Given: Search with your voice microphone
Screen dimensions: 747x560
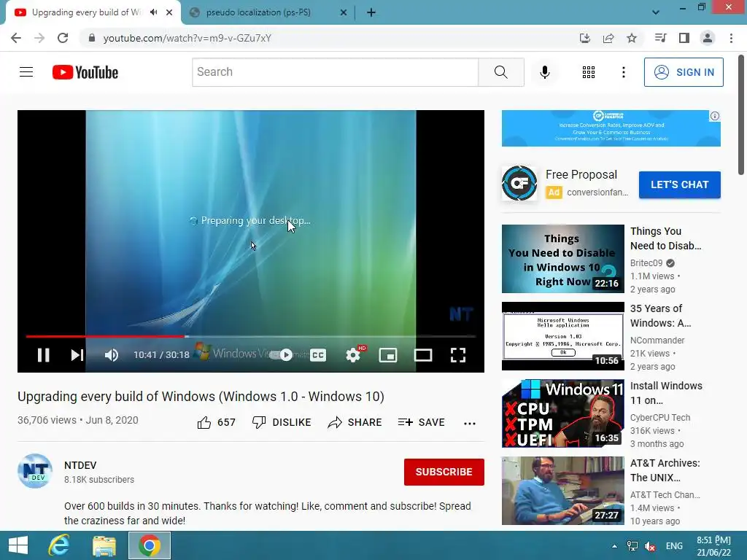Looking at the screenshot, I should coord(544,72).
